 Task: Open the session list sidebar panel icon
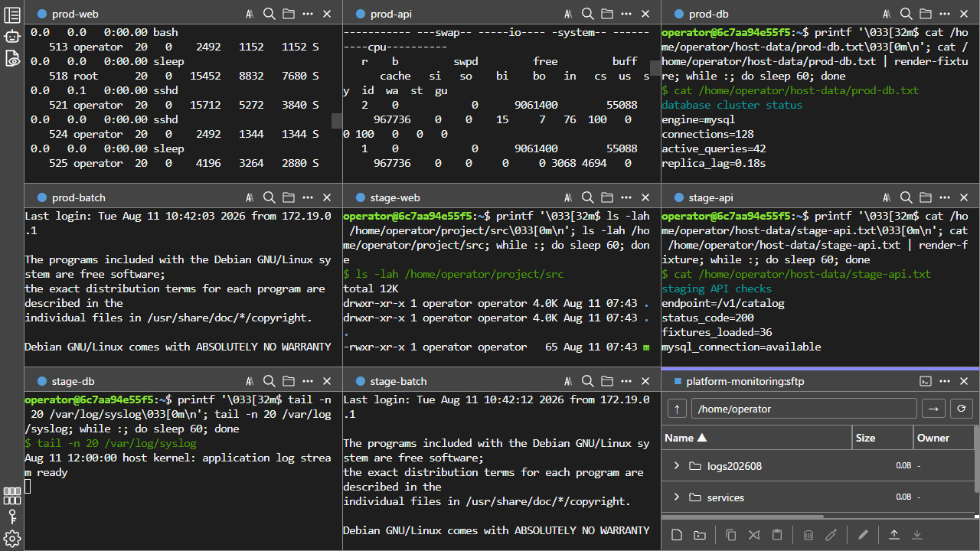pyautogui.click(x=12, y=14)
